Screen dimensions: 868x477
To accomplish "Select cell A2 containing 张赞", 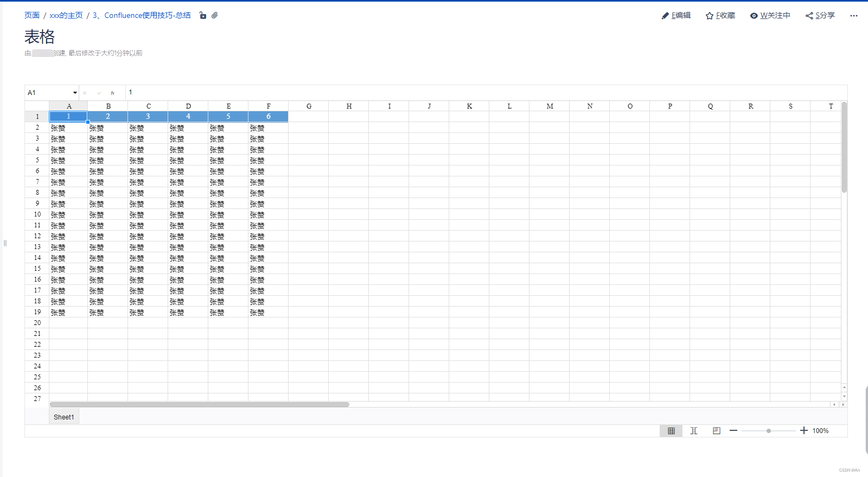I will point(68,128).
